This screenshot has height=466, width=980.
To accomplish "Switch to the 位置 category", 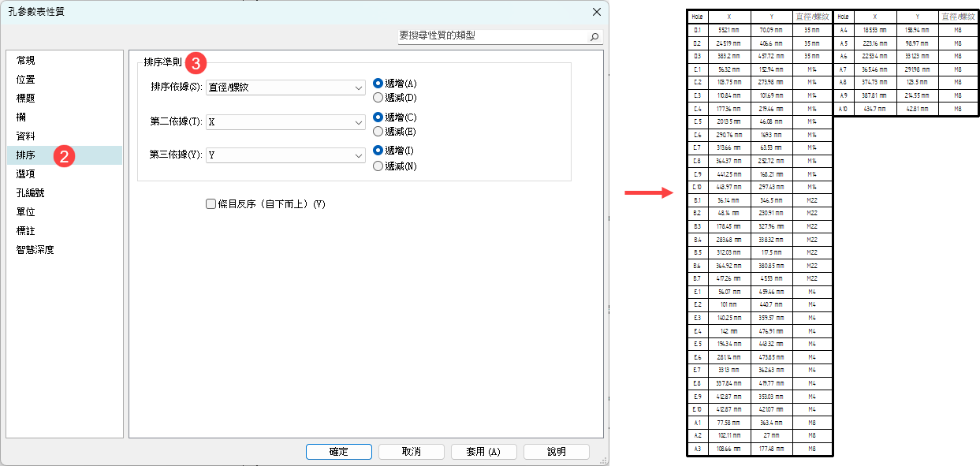I will (x=26, y=80).
